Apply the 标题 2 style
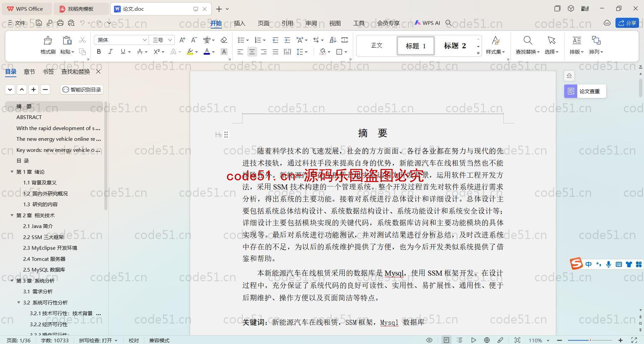Viewport: 644px width, 344px height. pyautogui.click(x=455, y=46)
